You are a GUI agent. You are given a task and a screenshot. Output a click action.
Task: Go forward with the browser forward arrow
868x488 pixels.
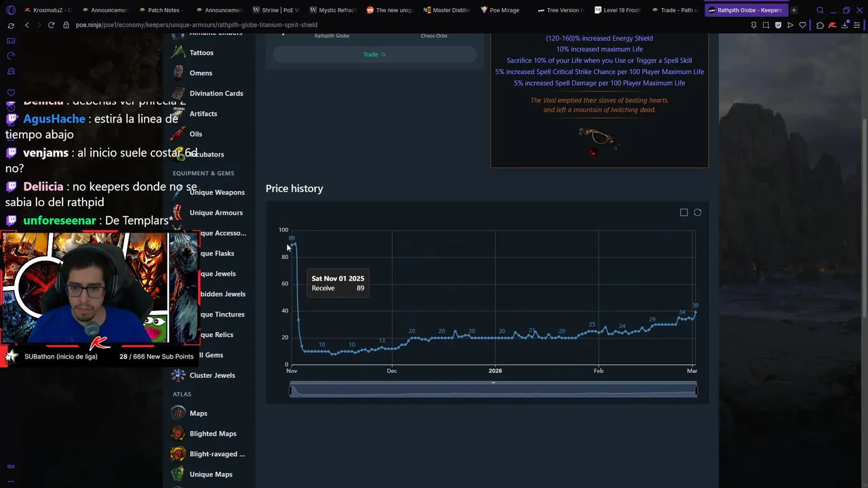coord(38,25)
